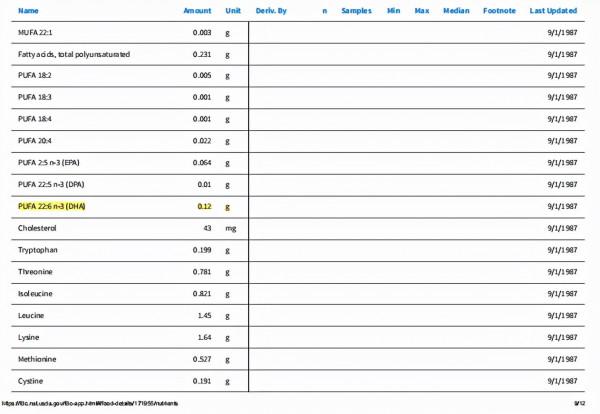Viewport: 600px width, 414px height.
Task: Click the Tryptophan row name
Action: point(39,249)
